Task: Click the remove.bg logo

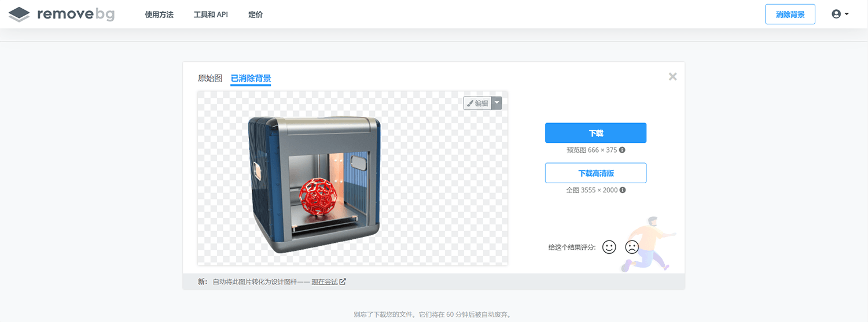Action: (61, 14)
